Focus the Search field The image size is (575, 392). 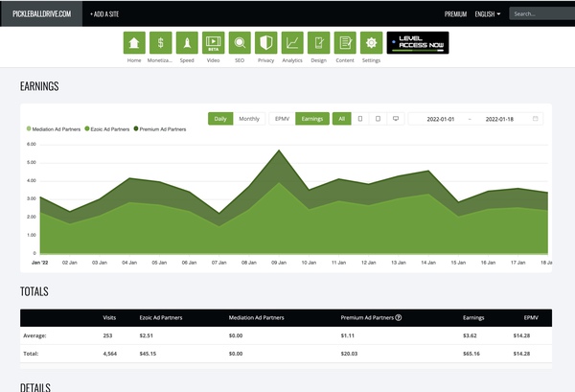542,14
